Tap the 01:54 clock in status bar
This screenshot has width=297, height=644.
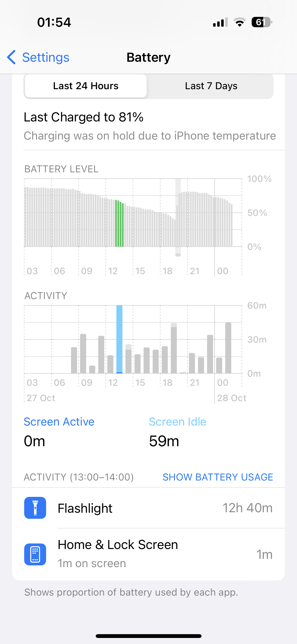[x=54, y=22]
